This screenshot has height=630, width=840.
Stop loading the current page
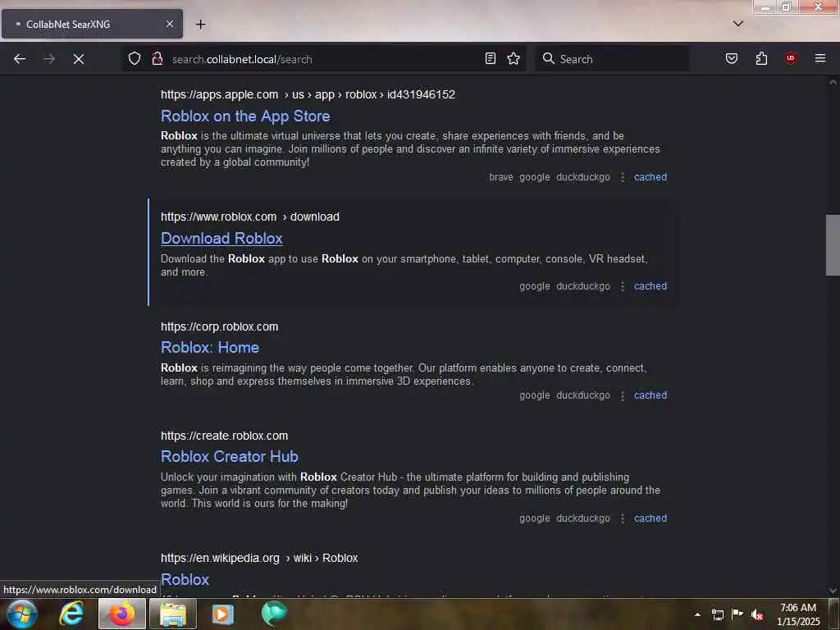[x=79, y=59]
